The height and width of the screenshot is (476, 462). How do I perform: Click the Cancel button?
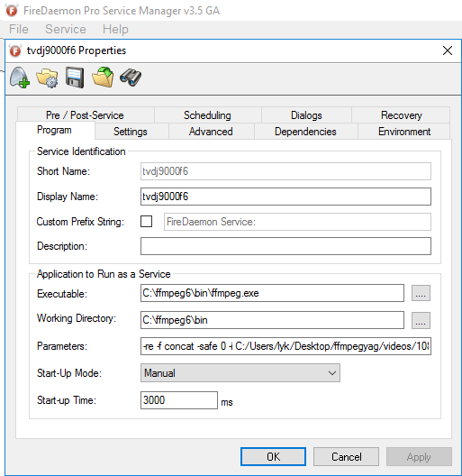coord(347,456)
